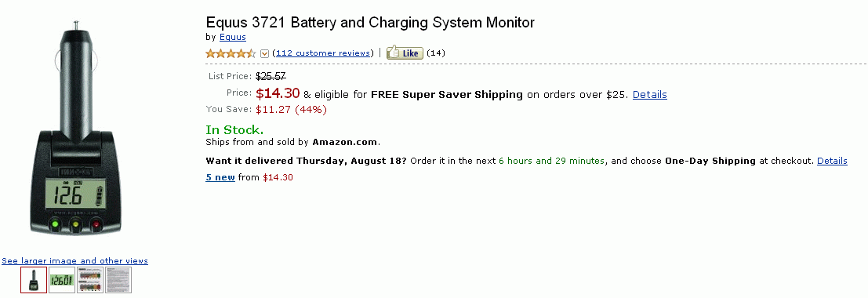868x298 pixels.
Task: Click the large red $14.30 price
Action: 278,93
